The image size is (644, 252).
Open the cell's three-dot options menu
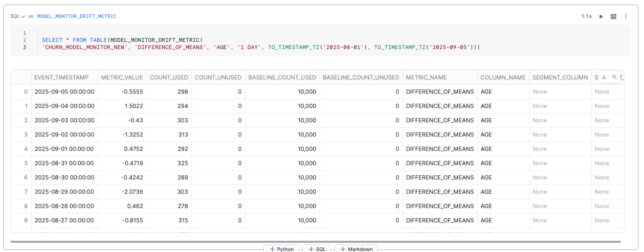626,16
